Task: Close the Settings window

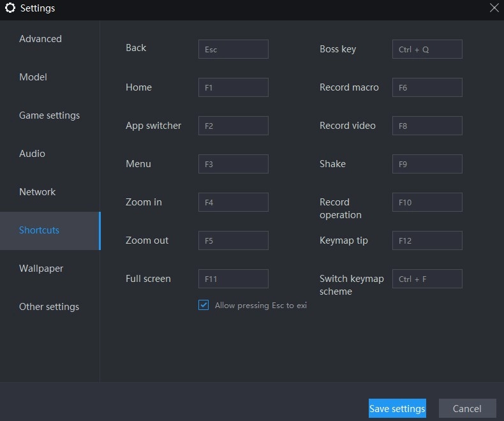Action: coord(494,8)
